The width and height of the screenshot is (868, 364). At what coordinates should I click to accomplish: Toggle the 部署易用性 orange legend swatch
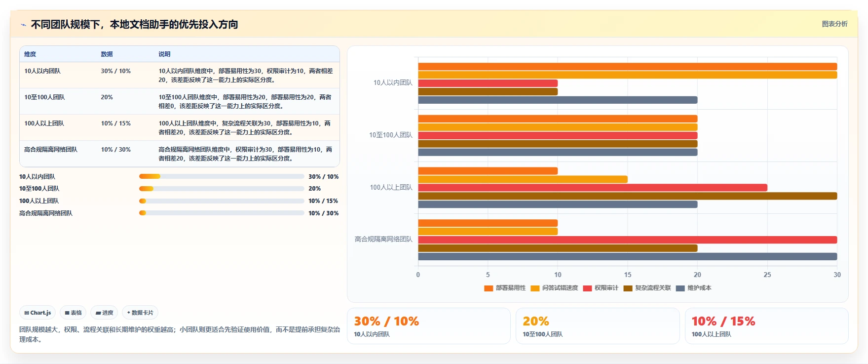[489, 288]
